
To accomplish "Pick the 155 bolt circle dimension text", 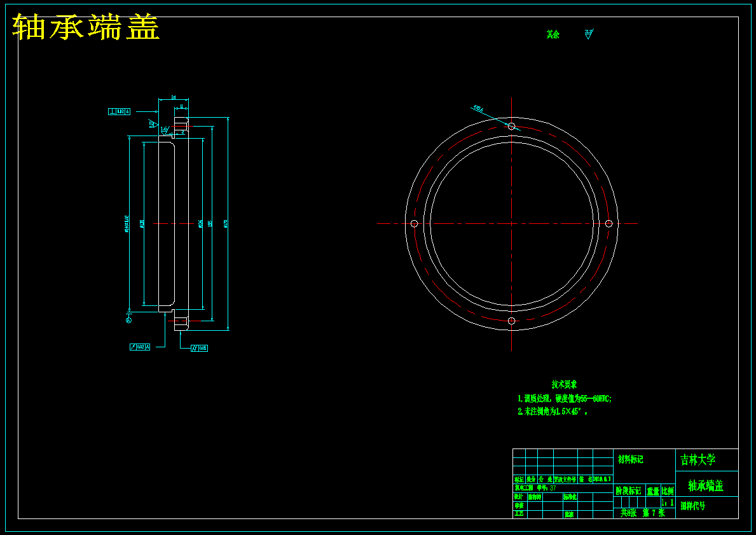I will click(x=210, y=223).
